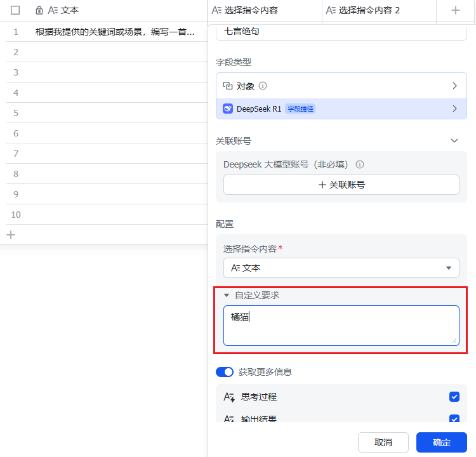This screenshot has width=476, height=457.
Task: Add a new row with plus icon
Action: pyautogui.click(x=11, y=235)
